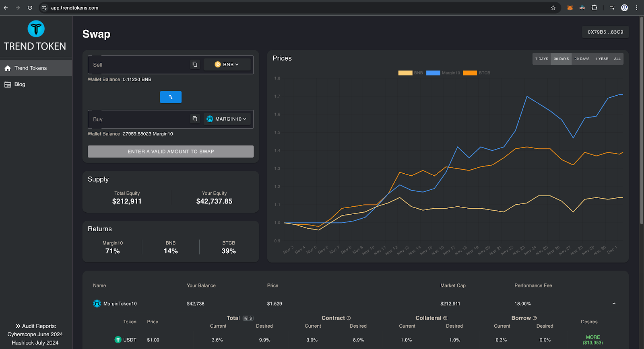644x349 pixels.
Task: Click the BNB wallet balance 0.11220
Action: pos(137,80)
